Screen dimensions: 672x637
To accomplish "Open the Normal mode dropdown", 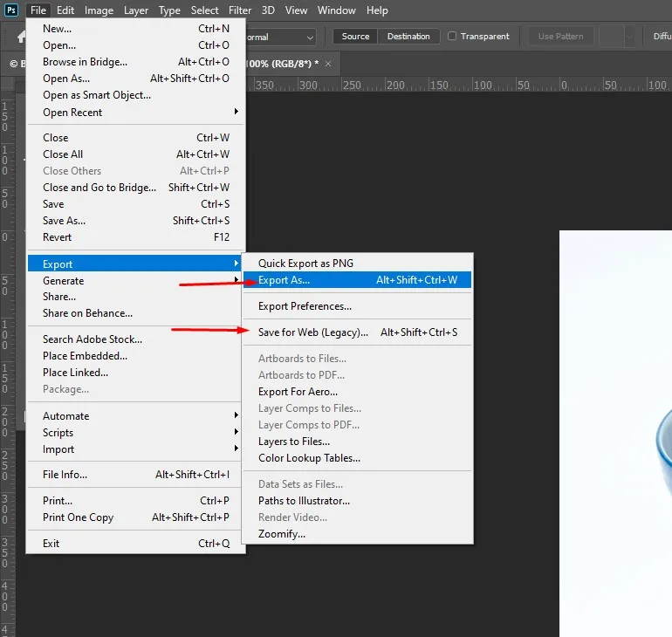I will click(x=279, y=38).
